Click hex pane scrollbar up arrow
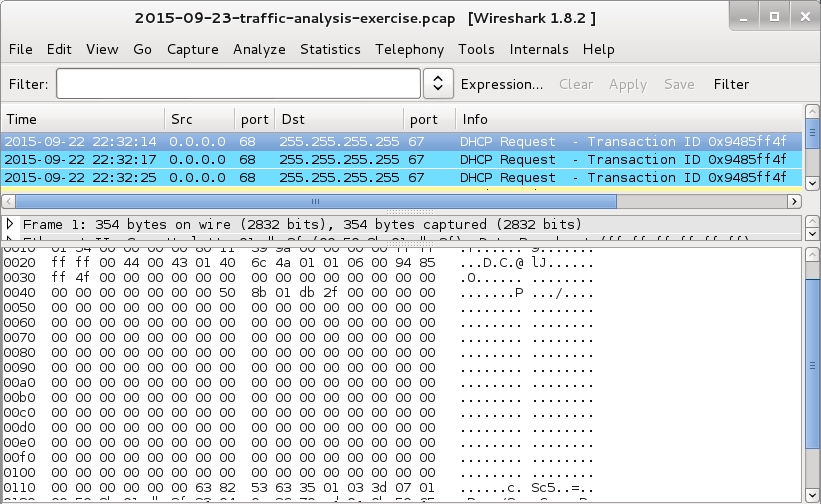The width and height of the screenshot is (821, 504). 812,255
